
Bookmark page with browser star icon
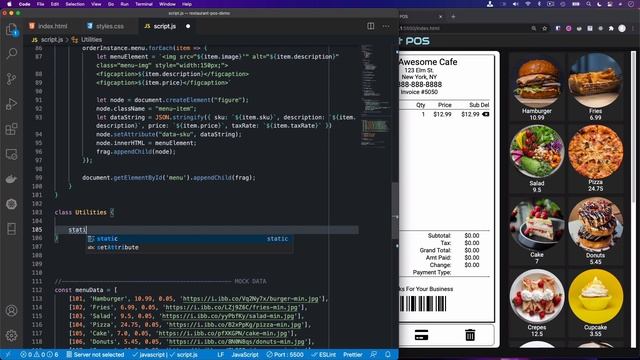(544, 28)
